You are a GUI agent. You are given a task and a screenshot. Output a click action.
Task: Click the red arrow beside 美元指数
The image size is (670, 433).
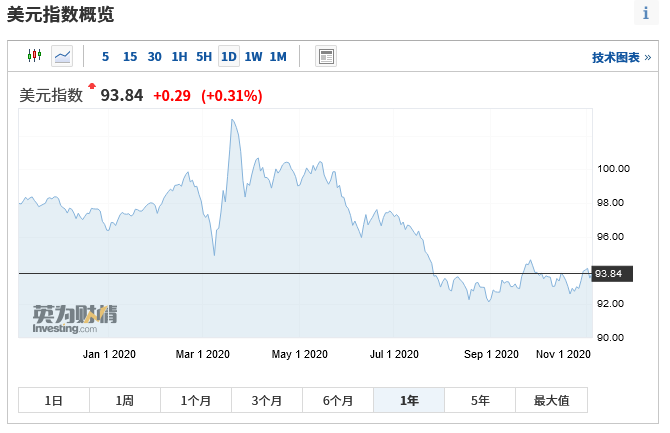coord(92,87)
